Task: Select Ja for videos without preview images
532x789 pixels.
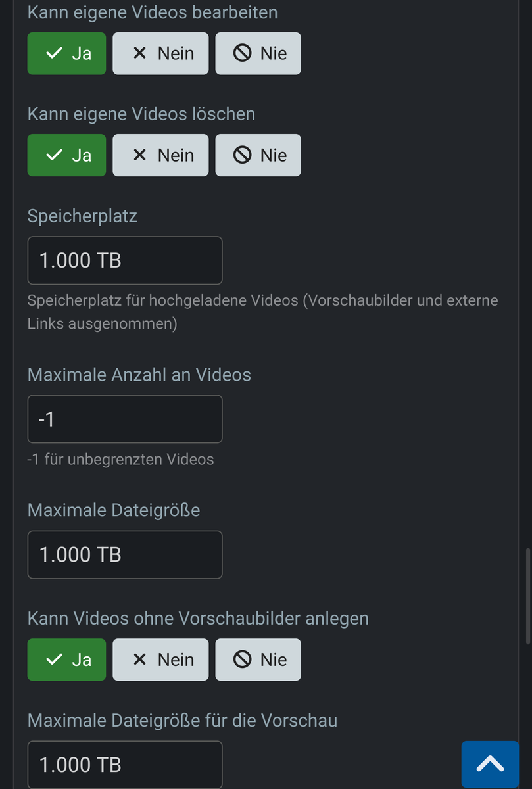Action: 66,659
